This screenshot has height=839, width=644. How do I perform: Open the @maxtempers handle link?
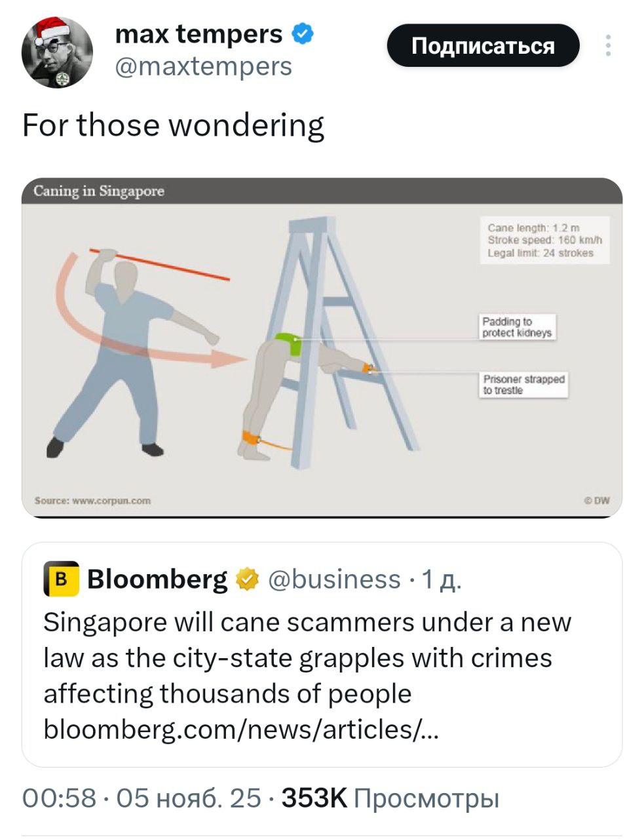coord(203,66)
